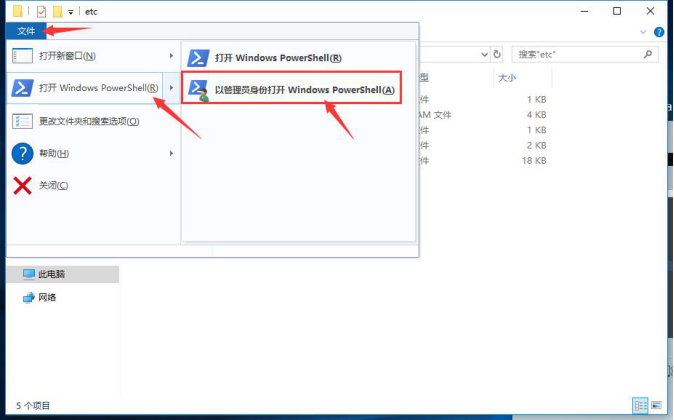
Task: Expand the ribbon with the chevron
Action: coord(643,32)
